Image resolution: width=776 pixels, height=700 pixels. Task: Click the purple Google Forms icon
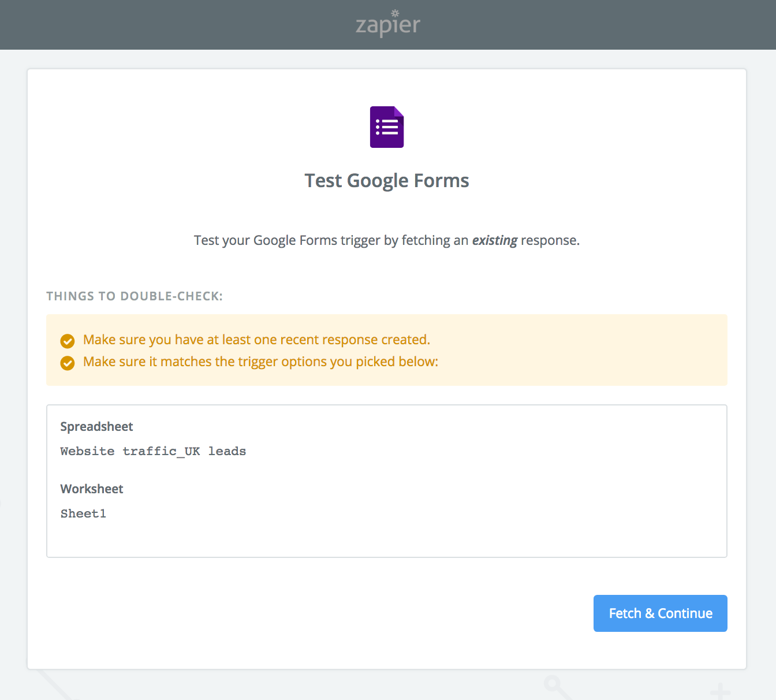coord(387,127)
